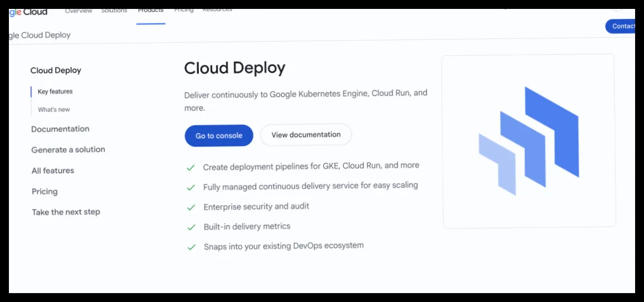This screenshot has width=644, height=302.
Task: Open the Pricing nav item in header
Action: tap(184, 11)
